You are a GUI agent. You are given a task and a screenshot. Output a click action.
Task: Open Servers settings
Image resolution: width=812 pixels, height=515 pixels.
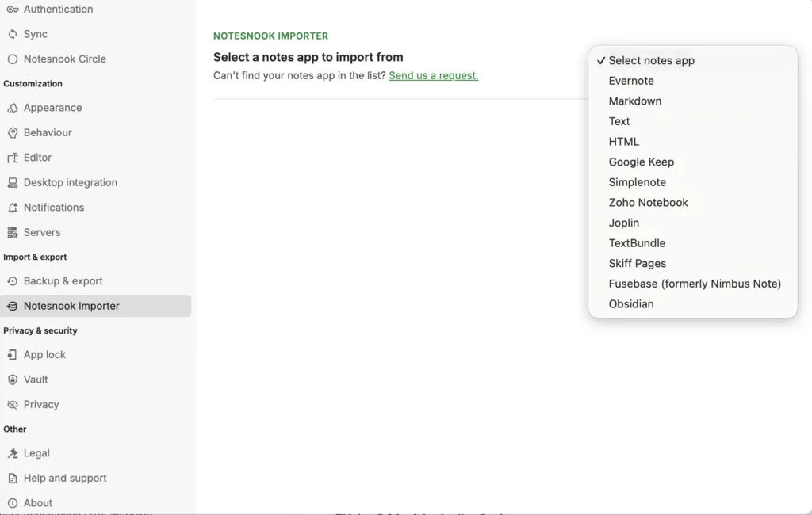[x=96, y=232]
